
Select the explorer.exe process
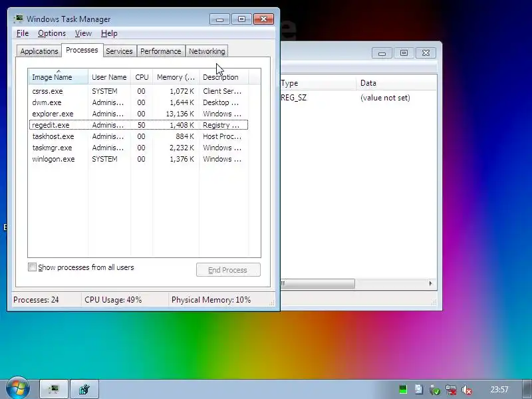138,114
